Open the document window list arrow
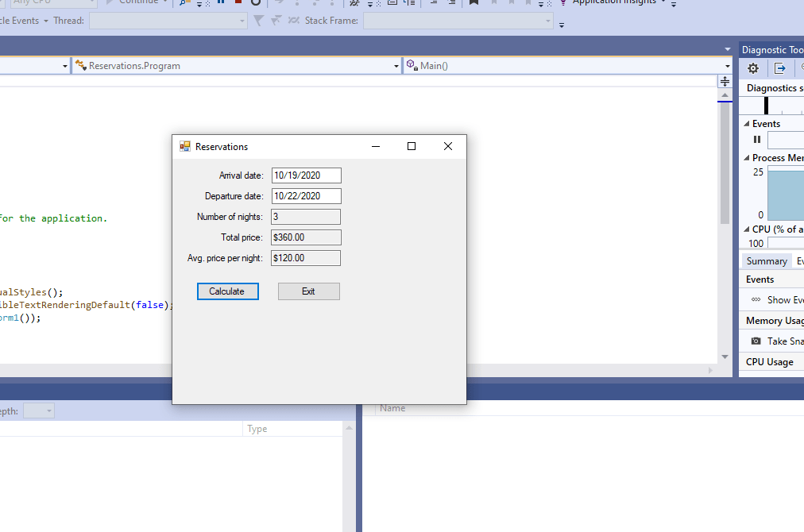This screenshot has height=532, width=804. pos(727,49)
